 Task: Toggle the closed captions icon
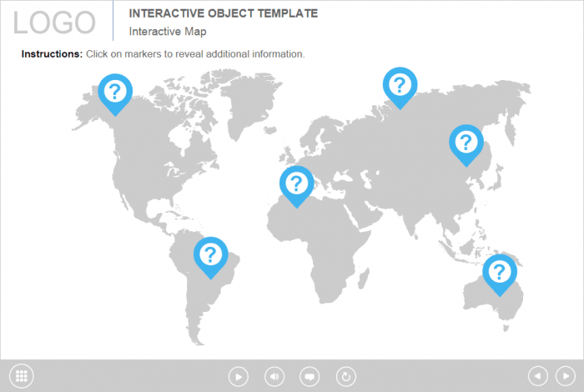pyautogui.click(x=310, y=376)
